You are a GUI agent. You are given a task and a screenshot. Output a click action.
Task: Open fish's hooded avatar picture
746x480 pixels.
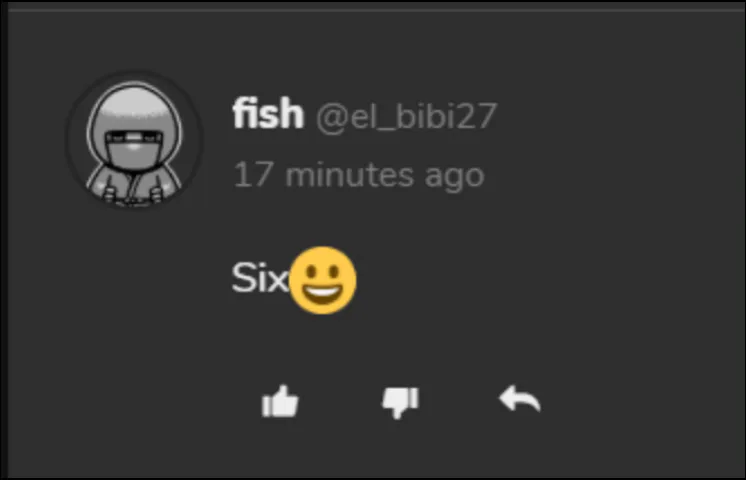[134, 141]
